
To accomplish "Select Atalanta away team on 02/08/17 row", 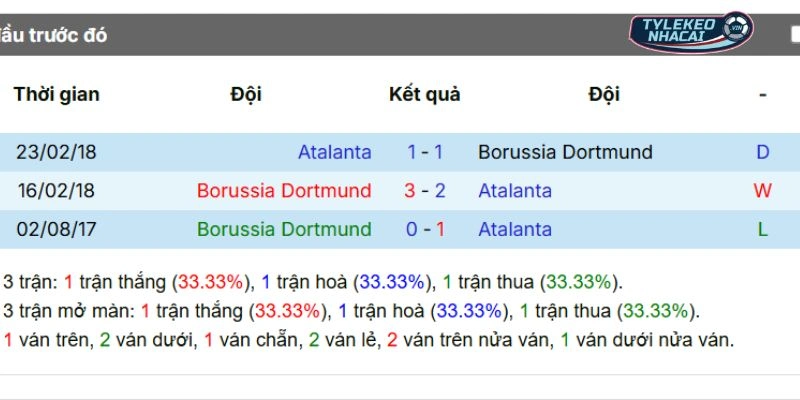I will coord(514,229).
